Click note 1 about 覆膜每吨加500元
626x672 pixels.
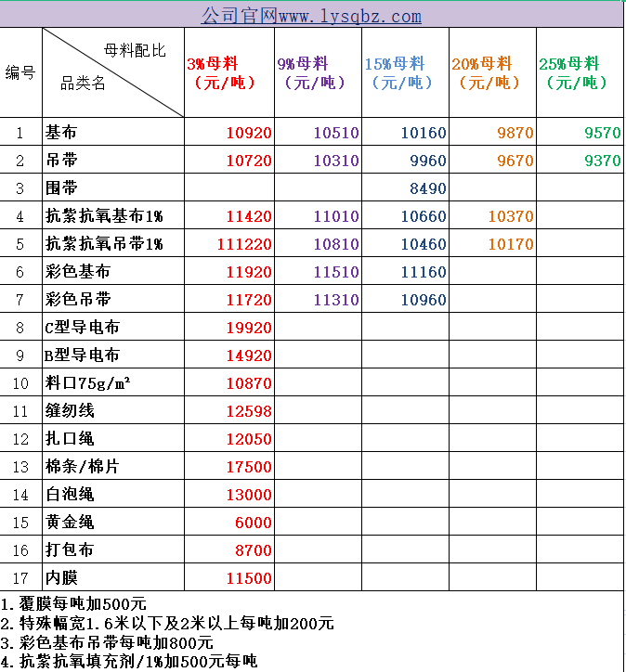[x=73, y=604]
